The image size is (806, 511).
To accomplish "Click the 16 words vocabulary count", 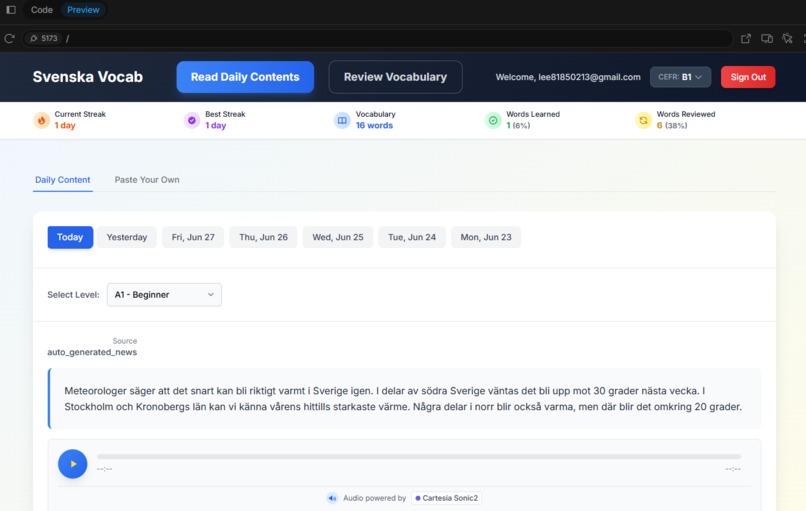I will click(374, 125).
